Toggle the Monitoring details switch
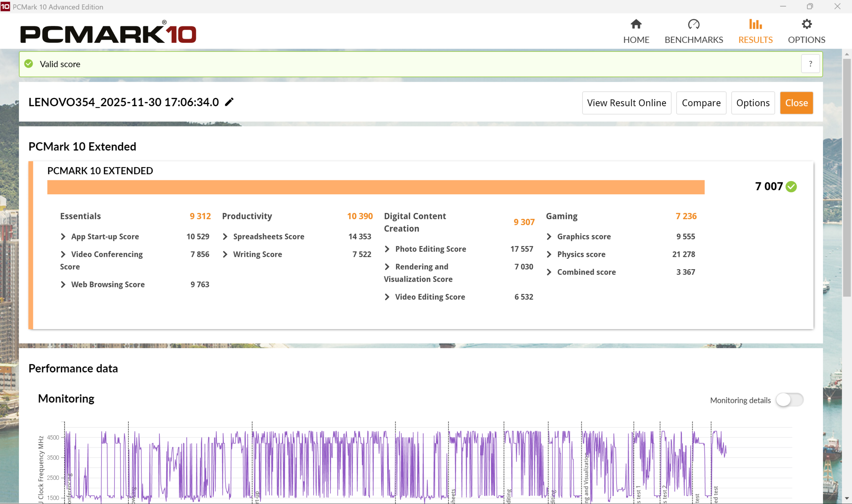This screenshot has width=852, height=504. [789, 400]
